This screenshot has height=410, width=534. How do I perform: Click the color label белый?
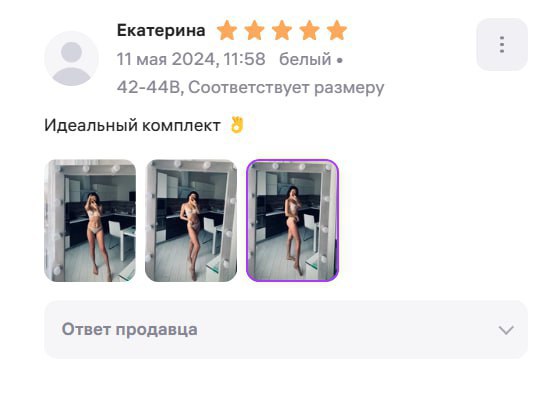tap(305, 59)
